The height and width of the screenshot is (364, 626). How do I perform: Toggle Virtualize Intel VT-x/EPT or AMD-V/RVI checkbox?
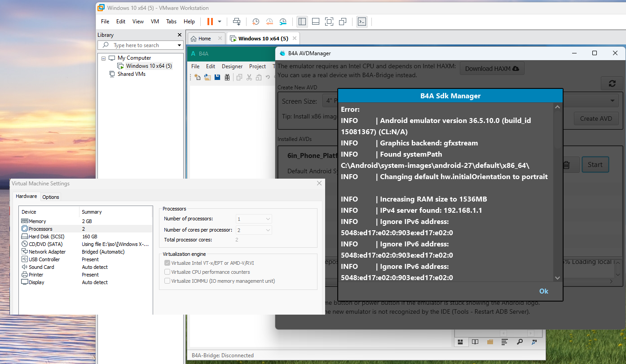tap(168, 263)
